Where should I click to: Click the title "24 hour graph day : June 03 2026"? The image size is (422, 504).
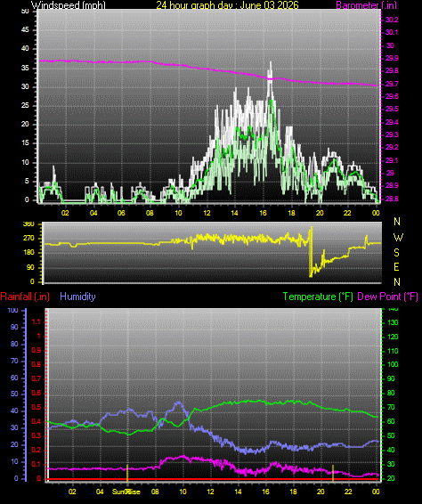click(227, 4)
